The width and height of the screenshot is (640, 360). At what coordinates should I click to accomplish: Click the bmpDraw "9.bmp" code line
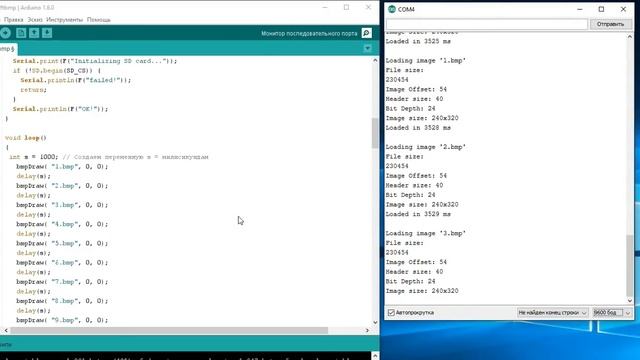pos(62,320)
